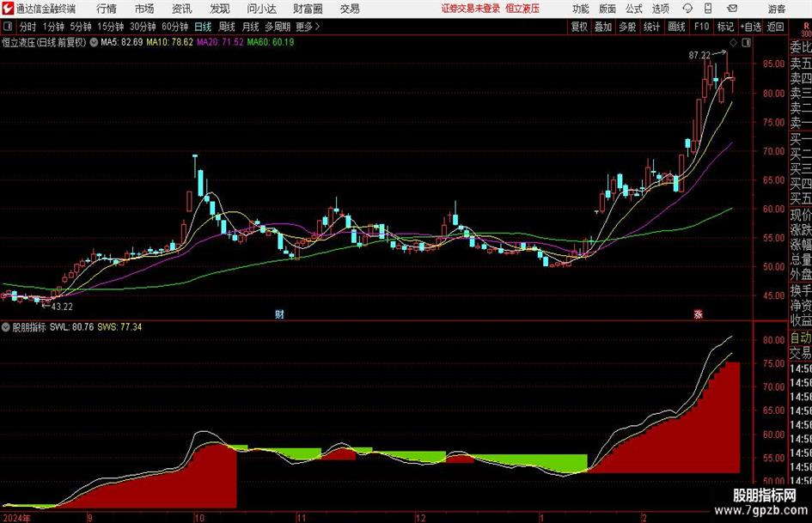Image resolution: width=812 pixels, height=523 pixels.
Task: Click the month 10 timeline marker
Action: (x=198, y=518)
